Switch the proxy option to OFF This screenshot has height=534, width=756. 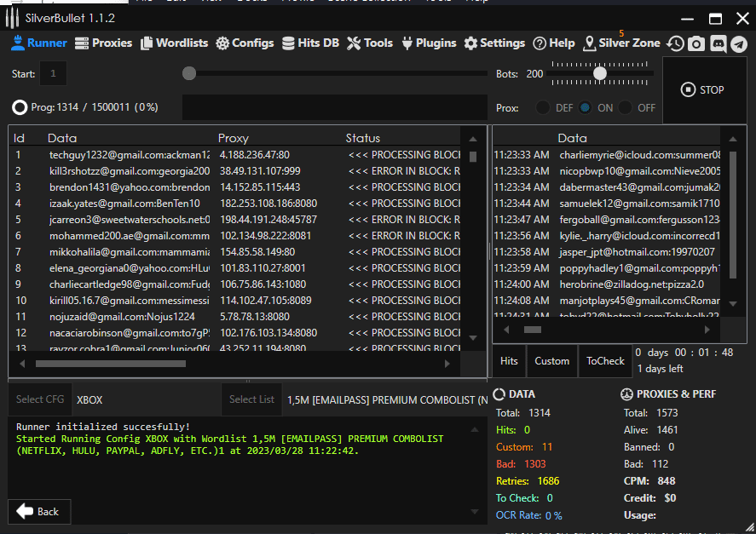click(x=626, y=108)
